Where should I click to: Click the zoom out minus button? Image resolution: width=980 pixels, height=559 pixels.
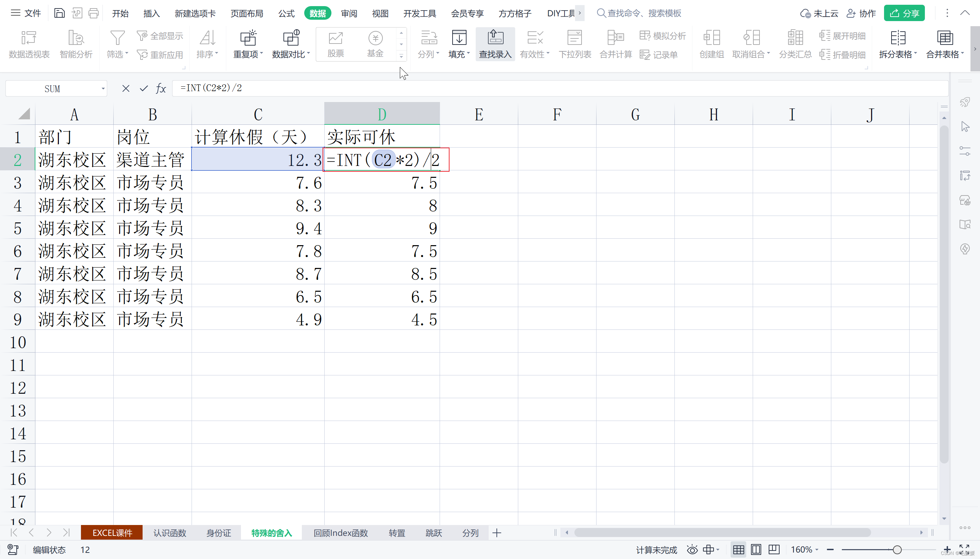pyautogui.click(x=830, y=550)
